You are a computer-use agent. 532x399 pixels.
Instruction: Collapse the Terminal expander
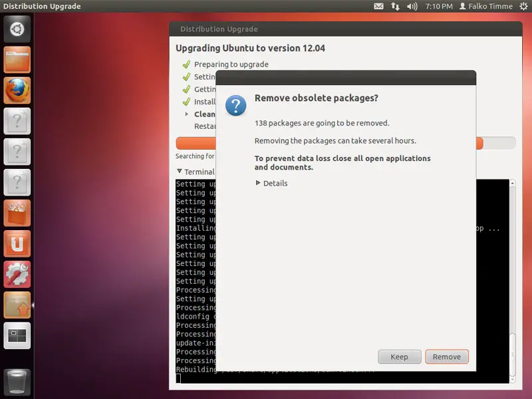180,172
